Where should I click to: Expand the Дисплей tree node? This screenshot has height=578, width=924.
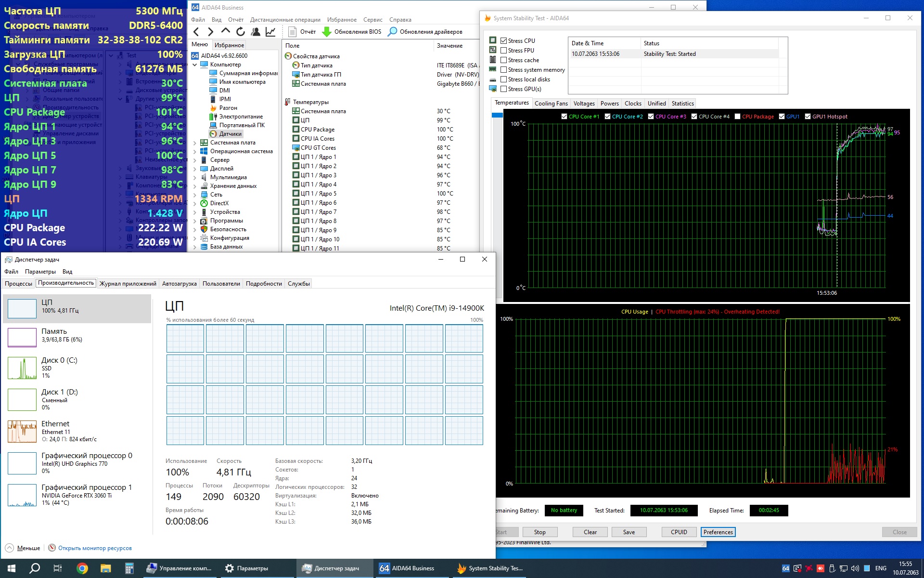(195, 169)
